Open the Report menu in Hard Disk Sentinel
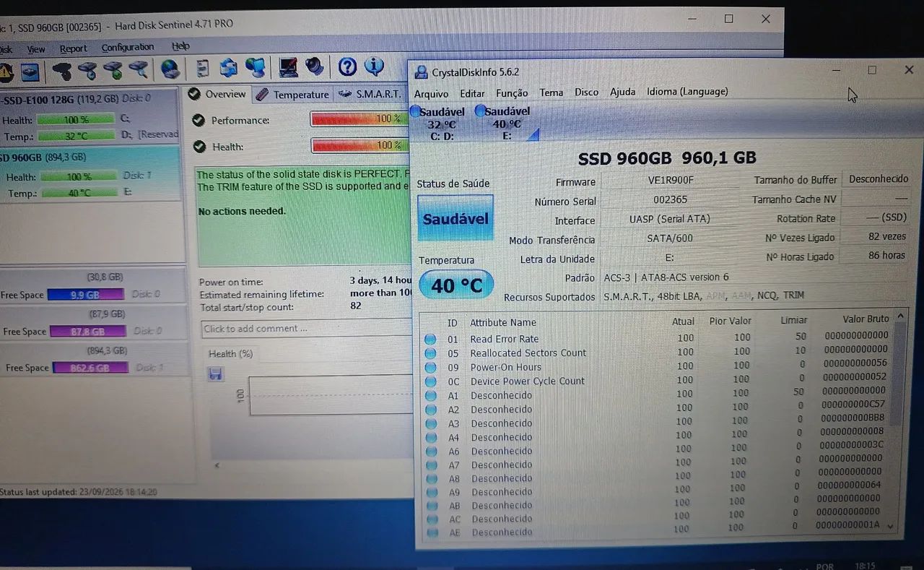Screen dimensions: 924x570 pyautogui.click(x=73, y=48)
